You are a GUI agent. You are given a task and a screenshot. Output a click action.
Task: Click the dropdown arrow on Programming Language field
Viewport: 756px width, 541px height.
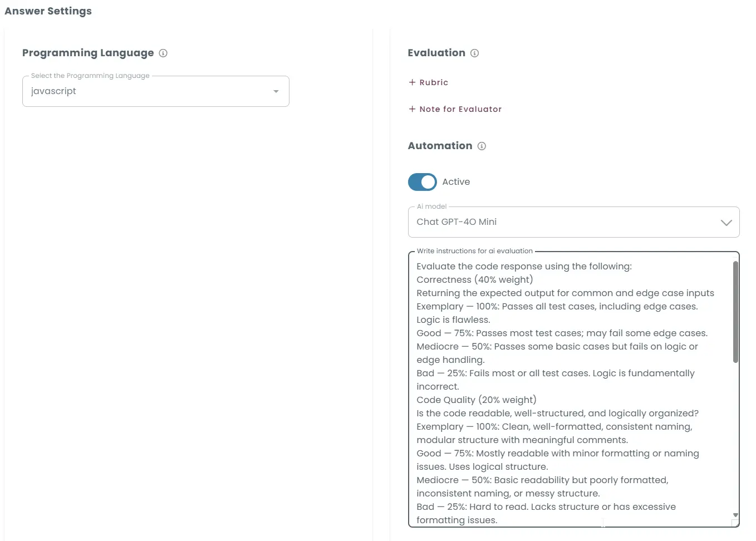pos(276,91)
